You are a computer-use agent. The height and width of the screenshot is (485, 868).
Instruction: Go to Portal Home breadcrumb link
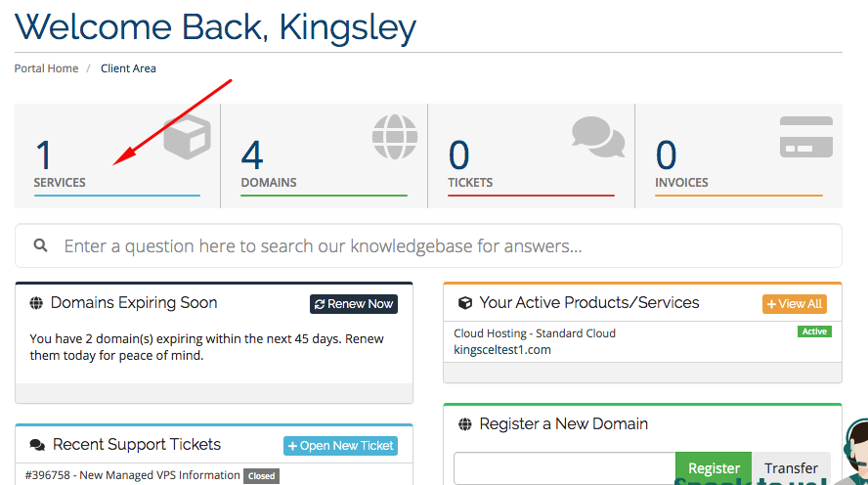pos(46,68)
